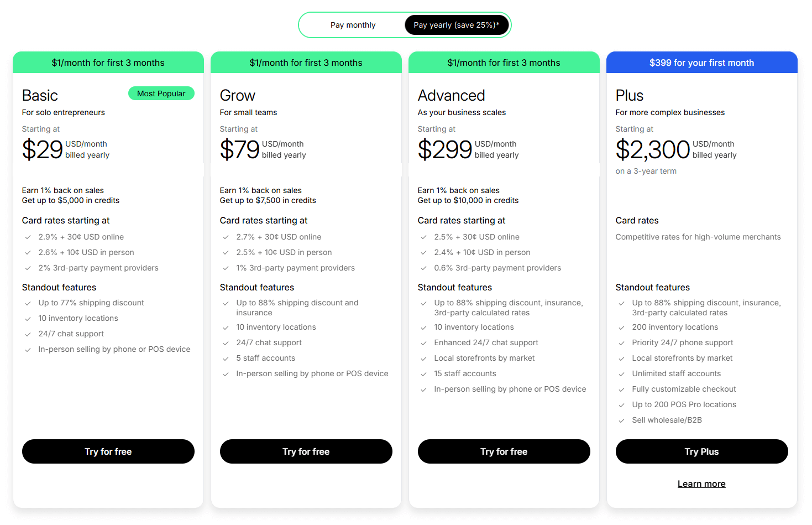The width and height of the screenshot is (812, 525).
Task: Select the Plus plan heading
Action: (x=629, y=95)
